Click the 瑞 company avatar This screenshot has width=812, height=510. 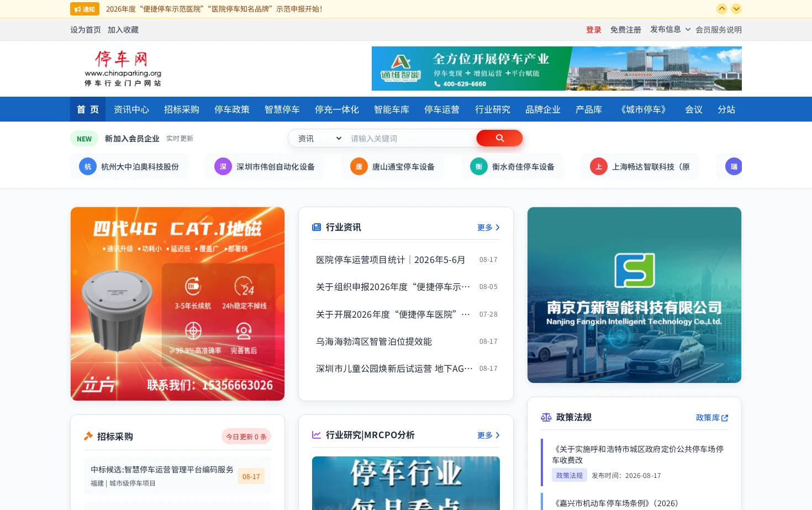pyautogui.click(x=734, y=166)
